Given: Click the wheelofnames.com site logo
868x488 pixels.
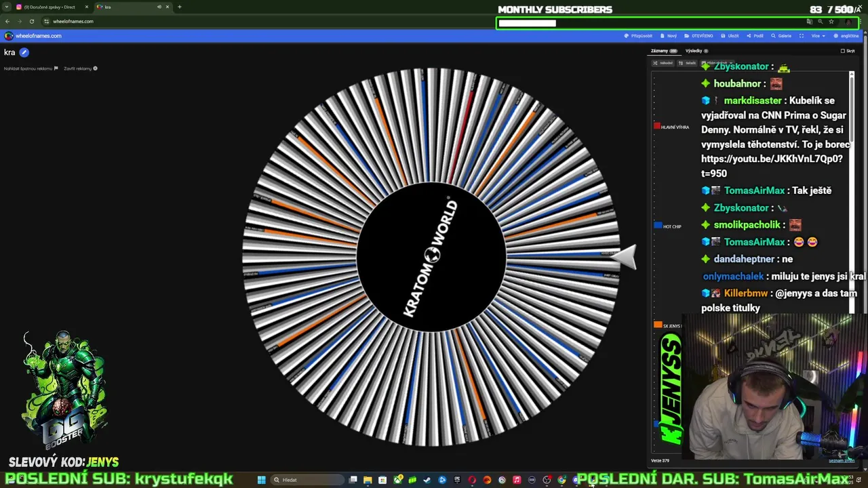Looking at the screenshot, I should pyautogui.click(x=33, y=36).
